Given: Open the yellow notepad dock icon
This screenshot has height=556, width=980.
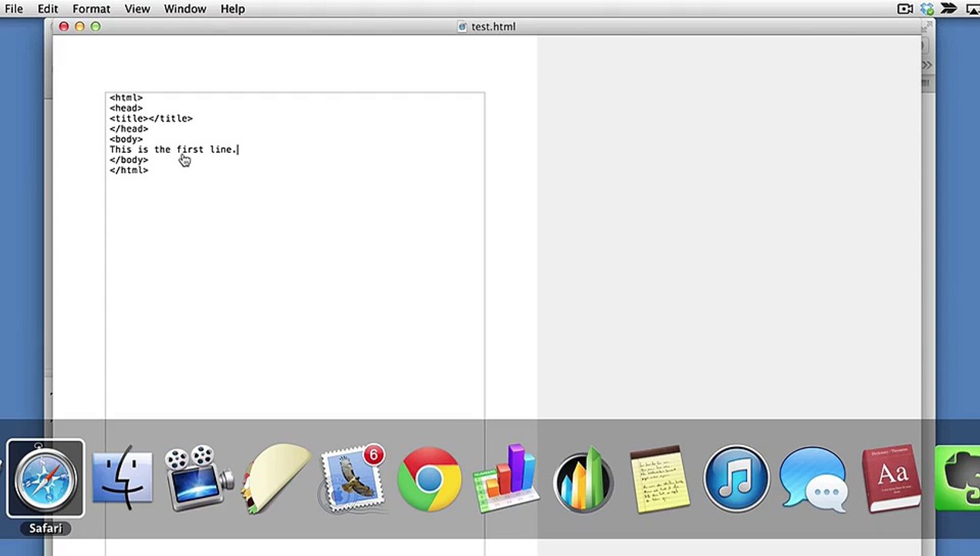Looking at the screenshot, I should click(x=659, y=479).
